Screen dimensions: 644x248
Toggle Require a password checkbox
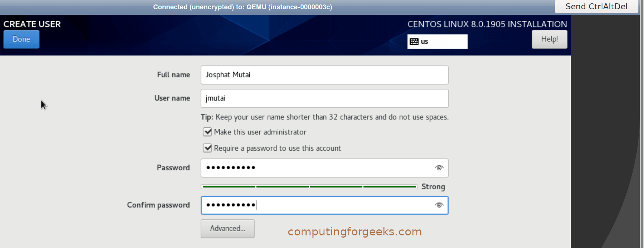coord(207,148)
